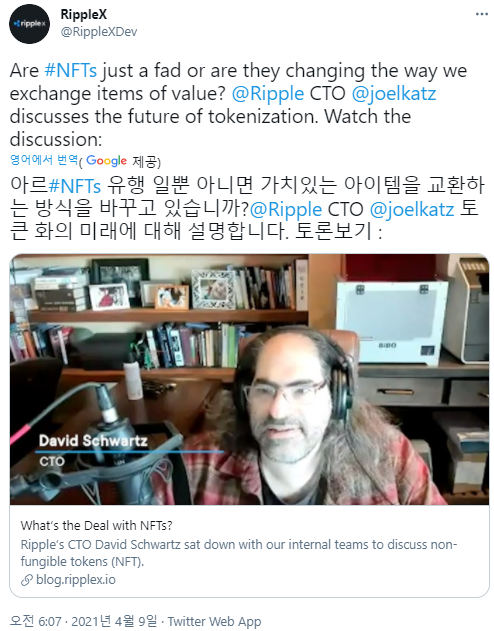Open the tweet's three-dot more menu
The height and width of the screenshot is (631, 494).
click(x=481, y=14)
